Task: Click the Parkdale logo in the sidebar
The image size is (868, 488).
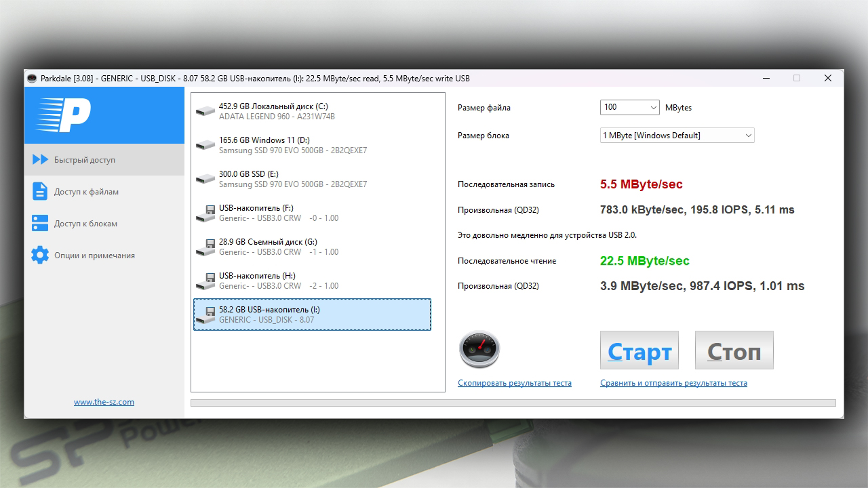Action: pos(63,115)
